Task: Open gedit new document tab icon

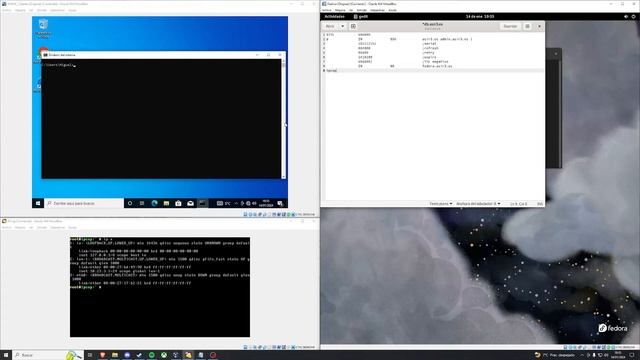Action: point(353,26)
